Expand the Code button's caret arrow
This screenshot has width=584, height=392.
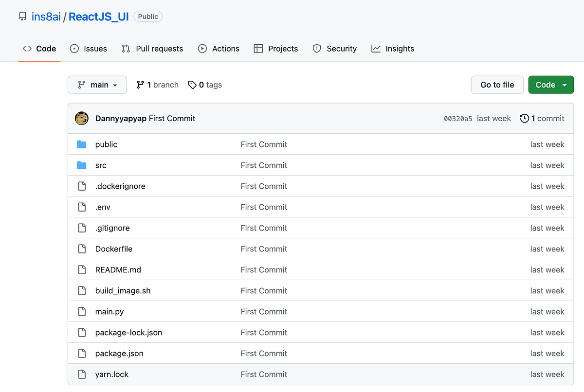[x=564, y=84]
